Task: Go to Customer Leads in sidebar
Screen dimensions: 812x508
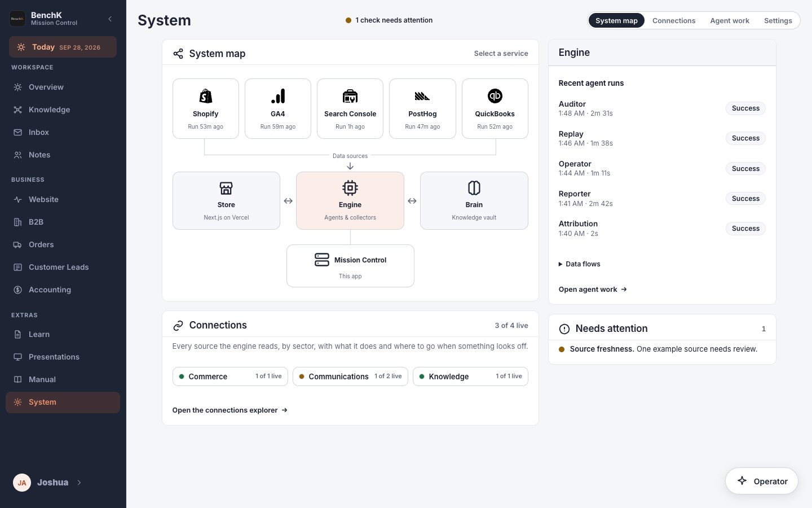Action: click(63, 268)
